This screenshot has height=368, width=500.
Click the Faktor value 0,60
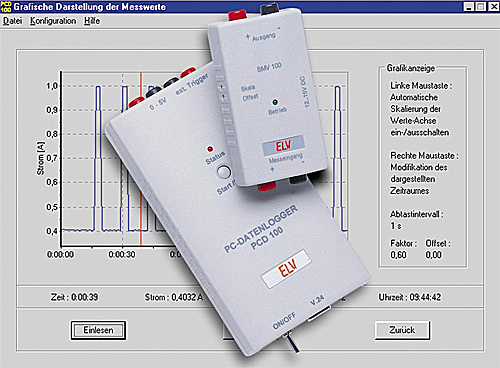(398, 255)
